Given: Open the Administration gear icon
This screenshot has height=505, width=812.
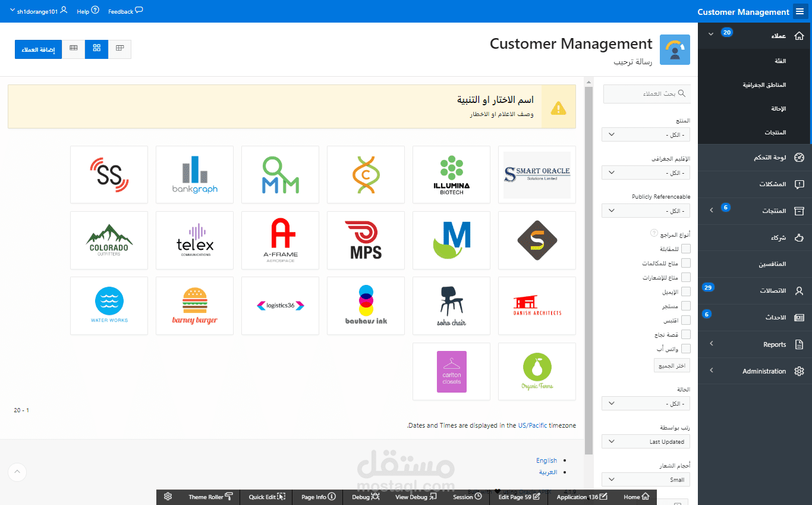Looking at the screenshot, I should tap(799, 371).
